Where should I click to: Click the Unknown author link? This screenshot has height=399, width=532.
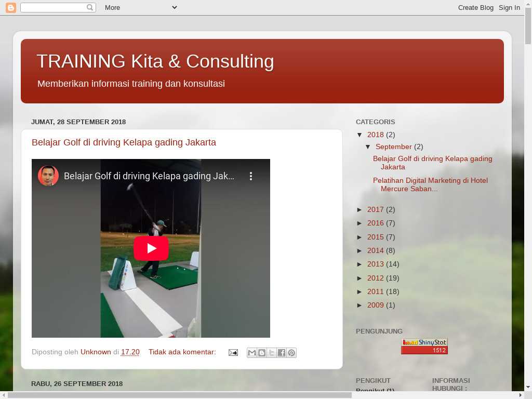tap(96, 352)
